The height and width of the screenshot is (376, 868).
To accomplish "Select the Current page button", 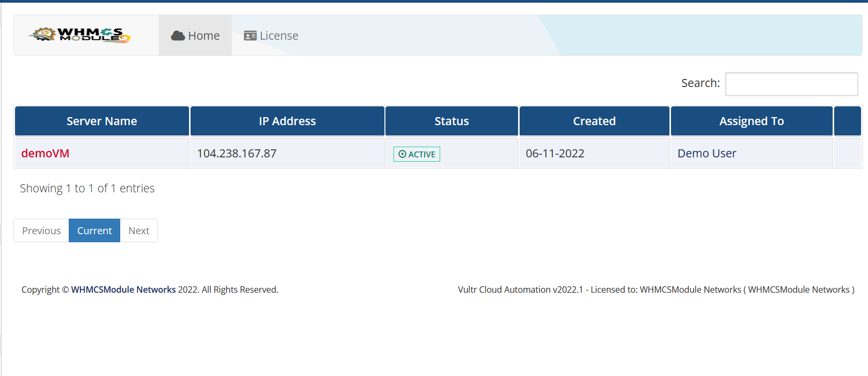I will pyautogui.click(x=94, y=230).
